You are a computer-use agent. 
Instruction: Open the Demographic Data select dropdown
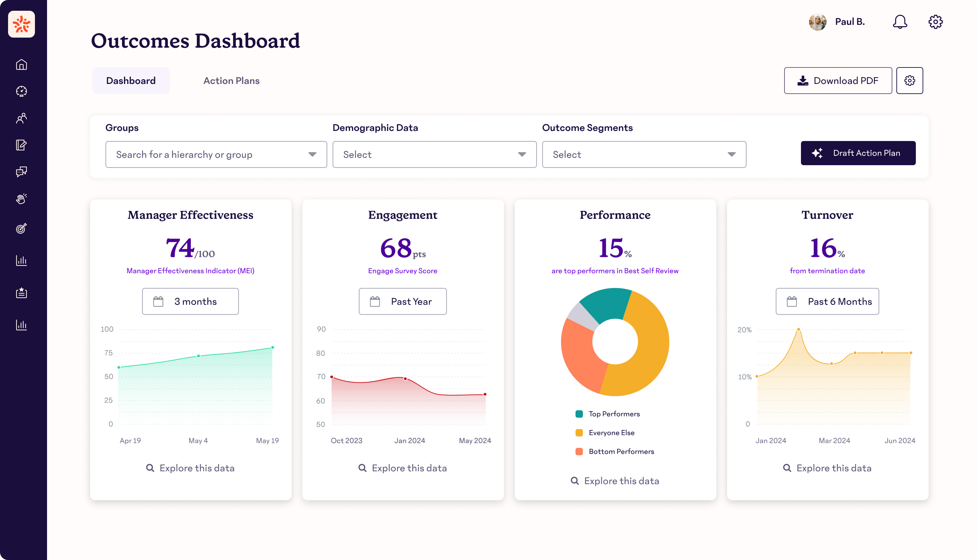(x=434, y=154)
